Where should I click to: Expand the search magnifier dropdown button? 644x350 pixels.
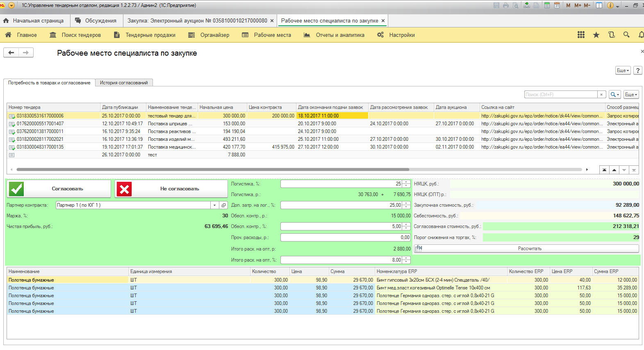click(x=614, y=95)
